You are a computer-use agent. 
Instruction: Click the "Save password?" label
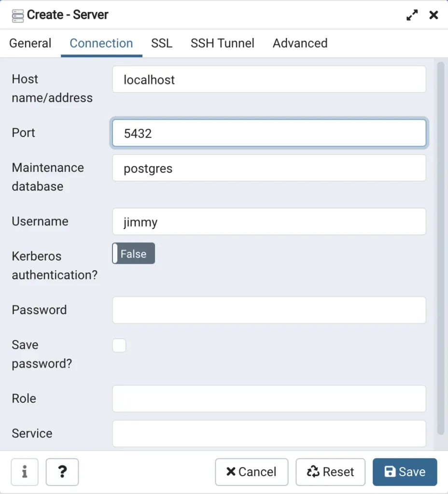click(x=42, y=354)
